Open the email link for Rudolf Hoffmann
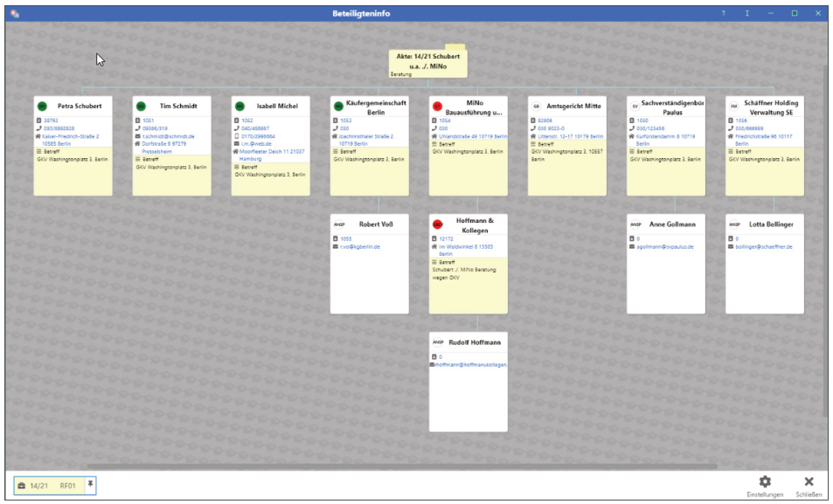 click(472, 364)
